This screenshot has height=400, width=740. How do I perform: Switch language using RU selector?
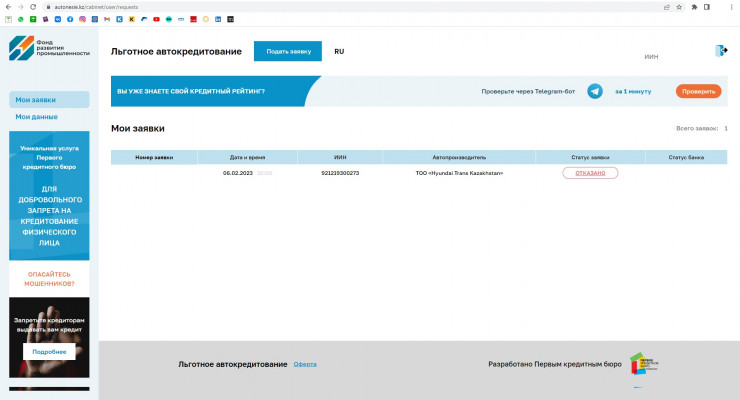point(339,51)
